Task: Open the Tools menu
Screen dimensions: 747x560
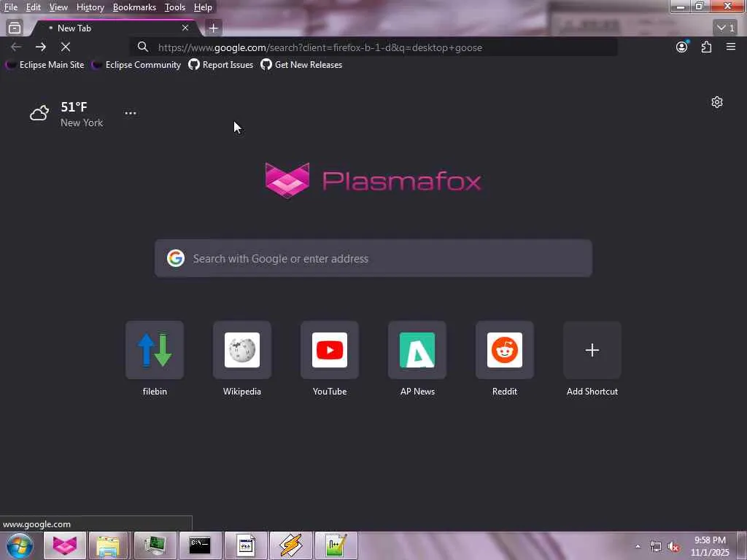Action: click(175, 7)
